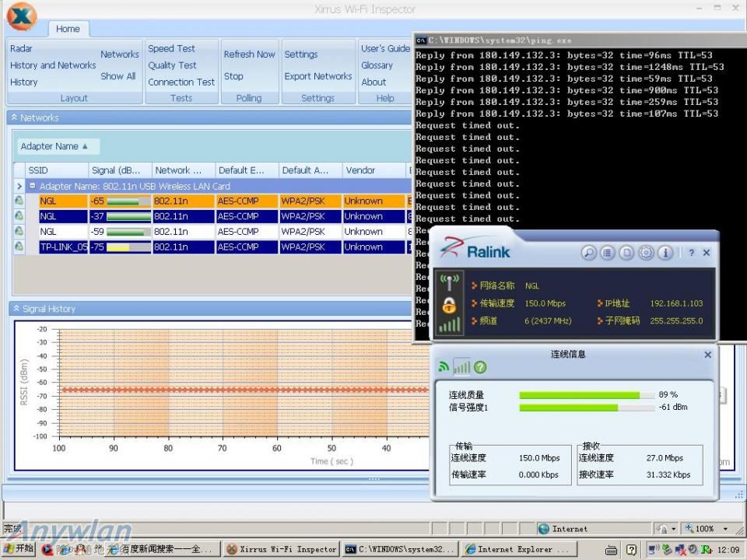Click the question mark icon on the taskbar
This screenshot has width=747, height=560.
click(x=632, y=550)
